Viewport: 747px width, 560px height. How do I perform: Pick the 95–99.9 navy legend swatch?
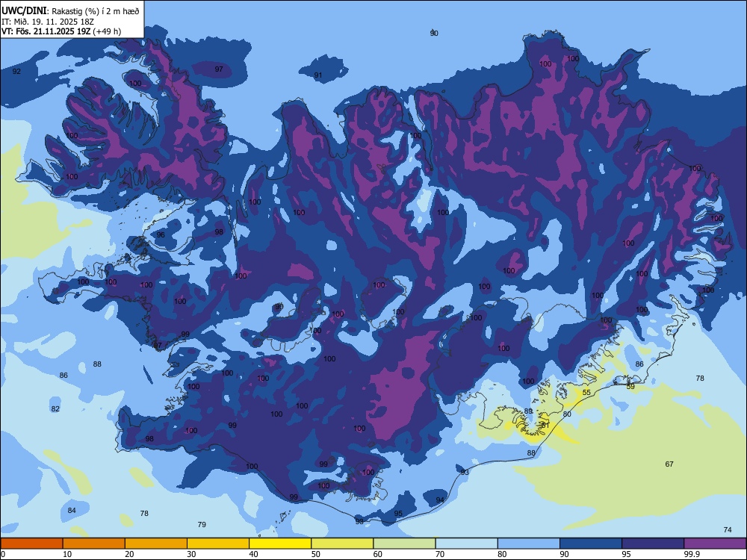653,544
